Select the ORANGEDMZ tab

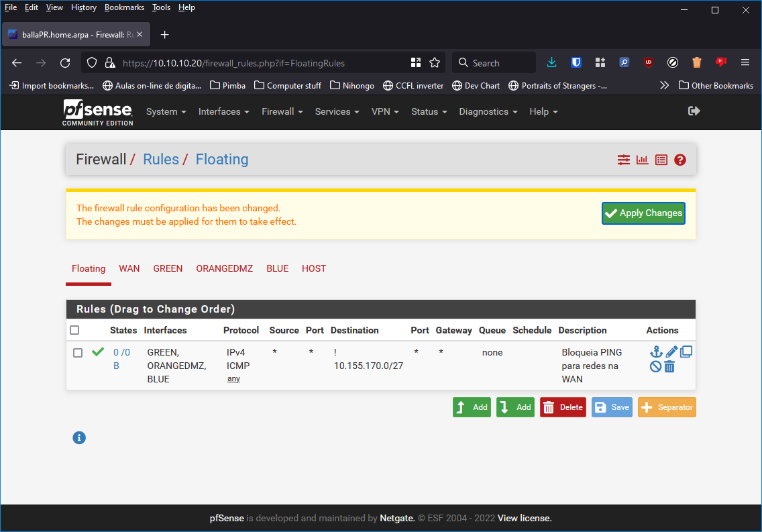[x=224, y=268]
